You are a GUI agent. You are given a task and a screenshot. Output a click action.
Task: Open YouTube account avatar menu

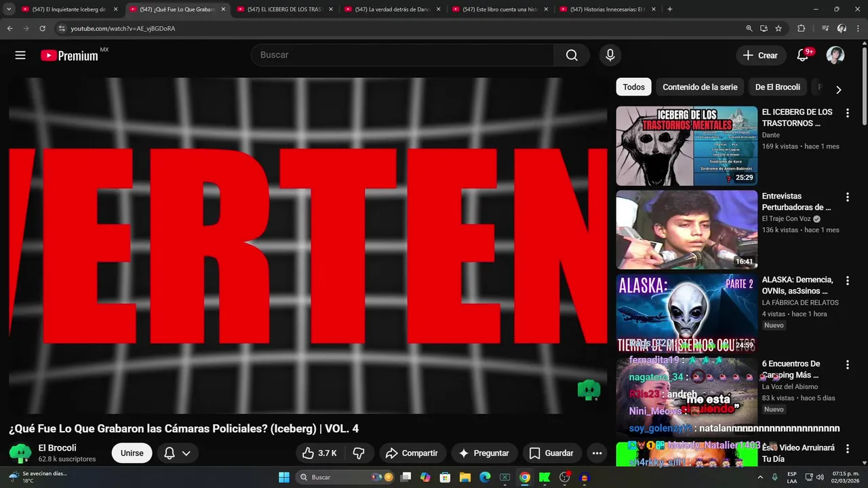[x=835, y=56]
